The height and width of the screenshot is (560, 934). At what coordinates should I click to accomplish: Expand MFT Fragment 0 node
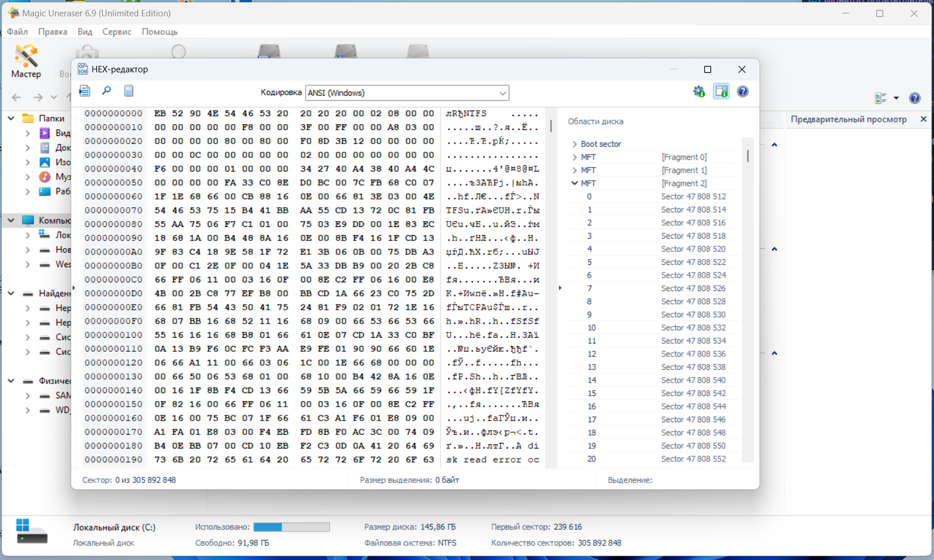(575, 157)
